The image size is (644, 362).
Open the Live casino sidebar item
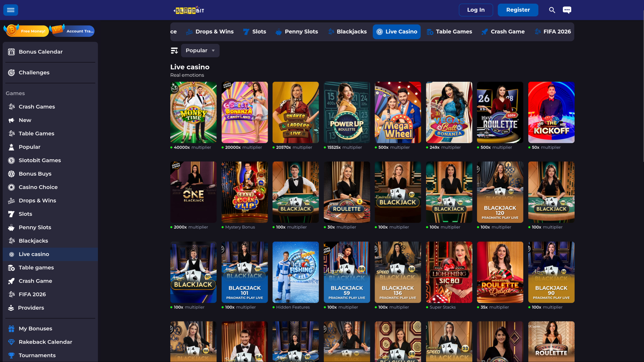50,254
